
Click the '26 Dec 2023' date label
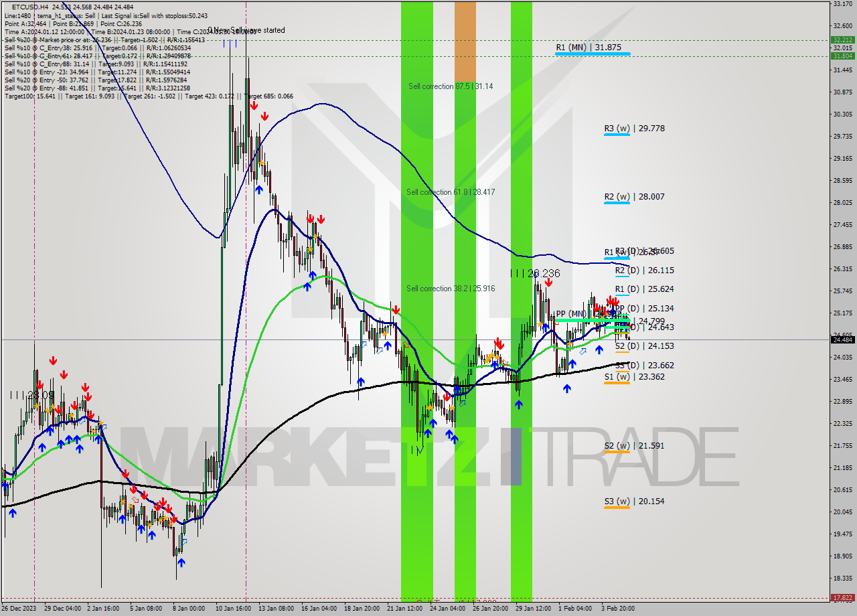pyautogui.click(x=19, y=609)
